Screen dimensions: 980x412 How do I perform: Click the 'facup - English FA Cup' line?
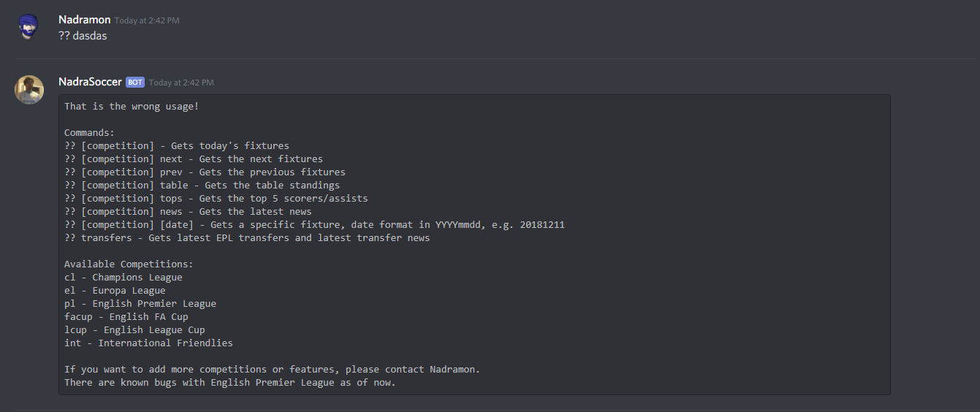126,317
